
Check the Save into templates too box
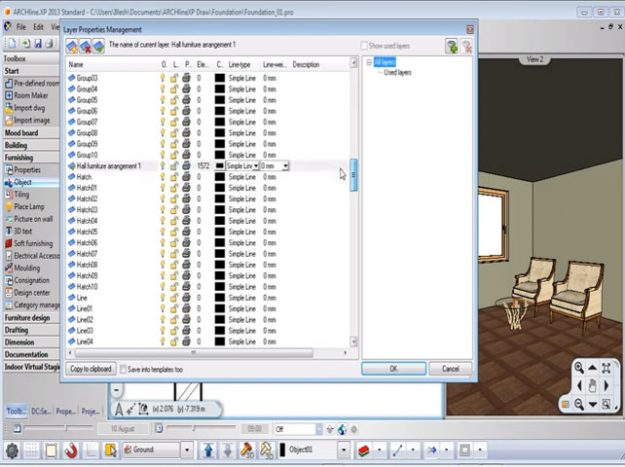[123, 369]
